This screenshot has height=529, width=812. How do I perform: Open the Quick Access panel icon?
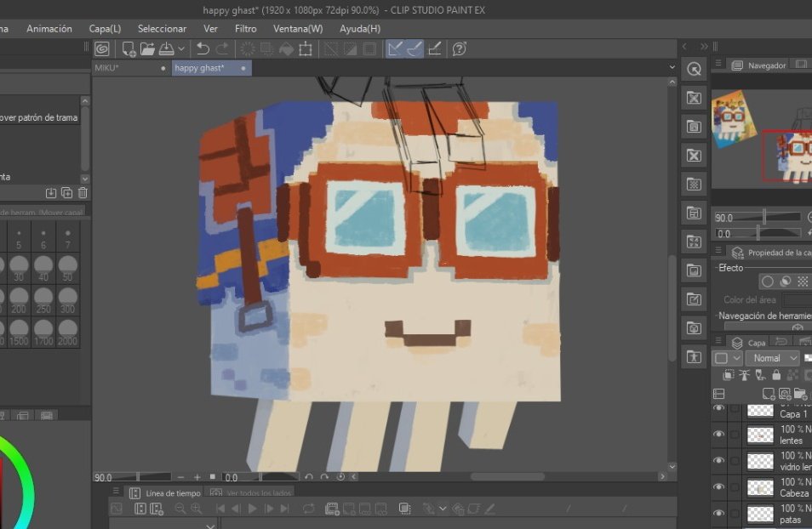coord(694,69)
